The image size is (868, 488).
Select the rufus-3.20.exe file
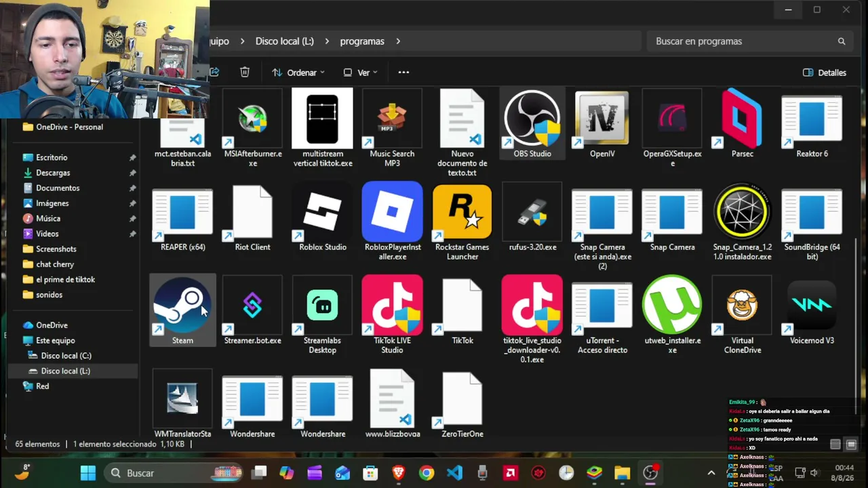pos(532,217)
